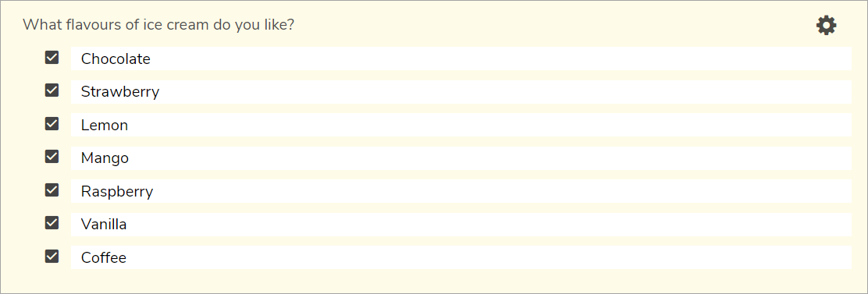Click the Chocolate option text field
This screenshot has height=294, width=868.
pyautogui.click(x=461, y=58)
